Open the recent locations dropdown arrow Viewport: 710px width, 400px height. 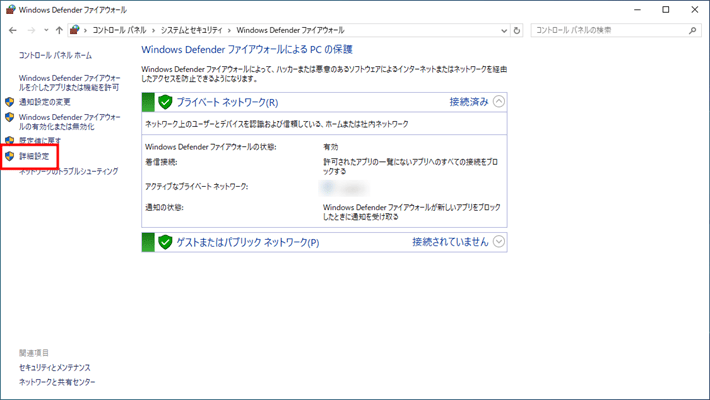[46, 30]
